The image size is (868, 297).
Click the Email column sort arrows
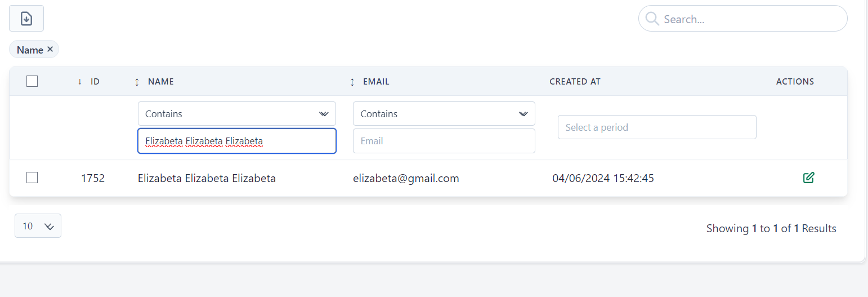(x=352, y=82)
